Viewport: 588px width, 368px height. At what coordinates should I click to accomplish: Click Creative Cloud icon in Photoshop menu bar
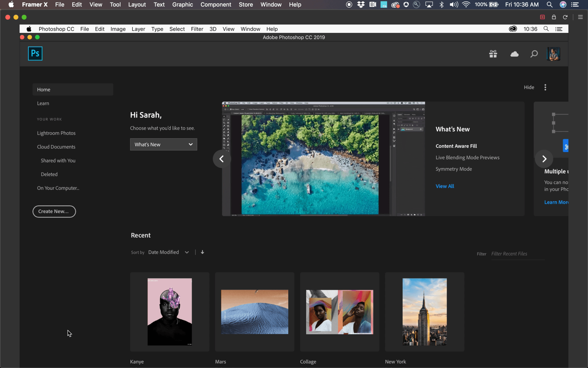click(513, 29)
